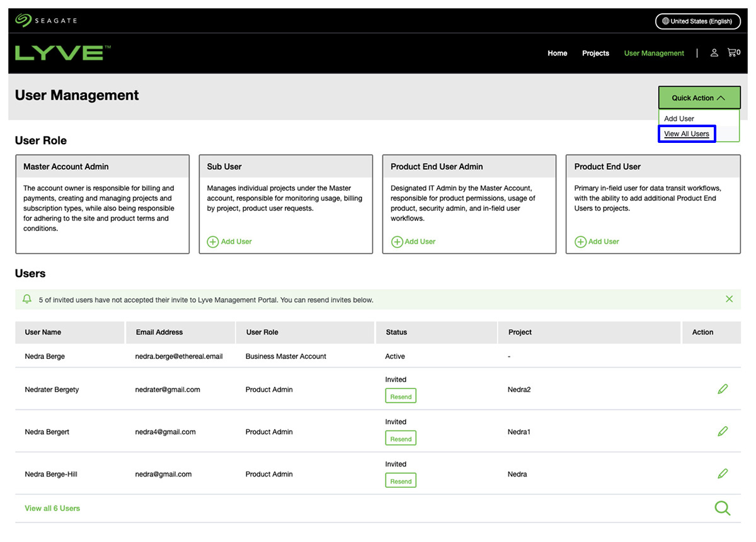Click nedrater@gmail.com email cell
The height and width of the screenshot is (542, 756).
point(168,390)
